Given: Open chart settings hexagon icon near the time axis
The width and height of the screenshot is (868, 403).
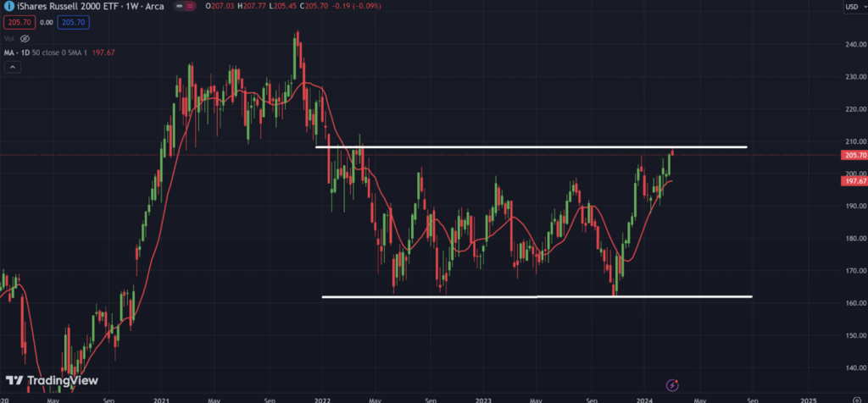Looking at the screenshot, I should click(x=856, y=399).
